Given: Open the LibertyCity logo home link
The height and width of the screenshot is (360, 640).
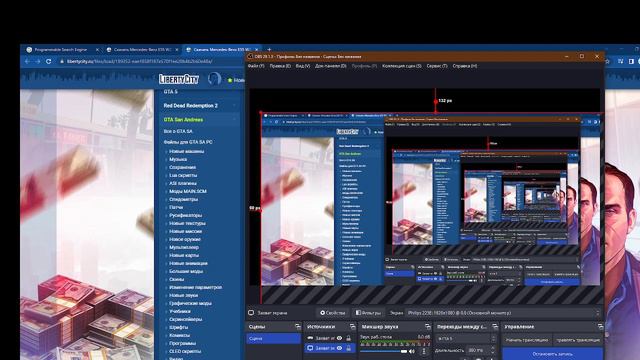Looking at the screenshot, I should [179, 79].
